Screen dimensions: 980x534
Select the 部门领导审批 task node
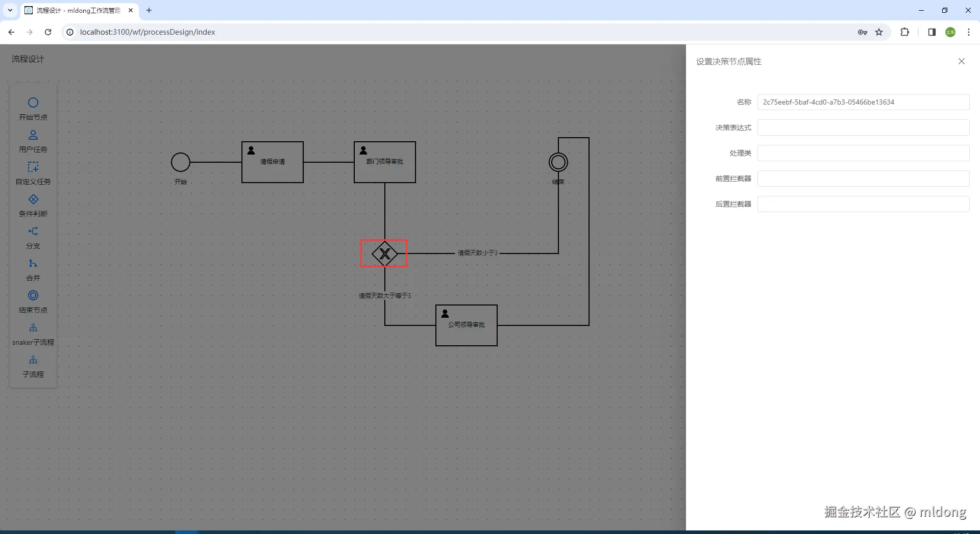click(385, 162)
